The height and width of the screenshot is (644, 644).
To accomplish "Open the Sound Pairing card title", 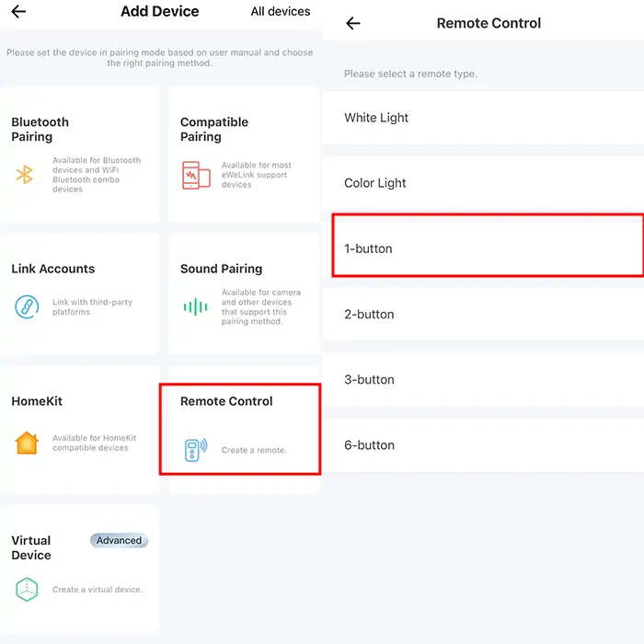I will click(221, 269).
